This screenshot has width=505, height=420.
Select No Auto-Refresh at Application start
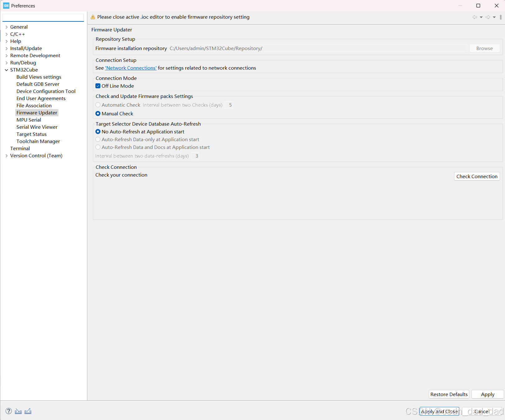98,132
